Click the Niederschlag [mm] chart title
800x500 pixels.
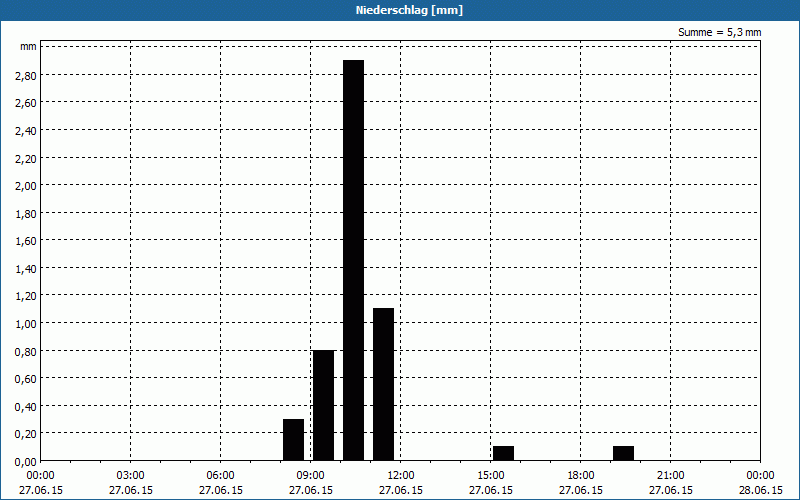pyautogui.click(x=409, y=10)
